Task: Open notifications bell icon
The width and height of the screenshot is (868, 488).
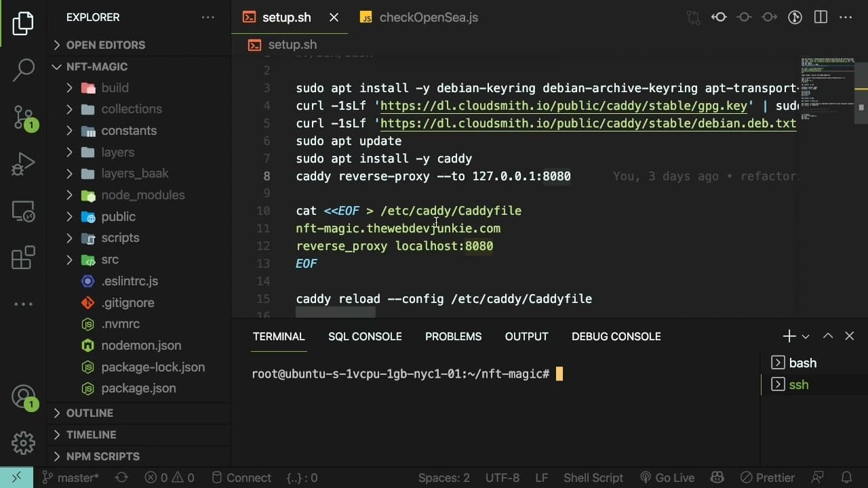Action: pyautogui.click(x=846, y=478)
